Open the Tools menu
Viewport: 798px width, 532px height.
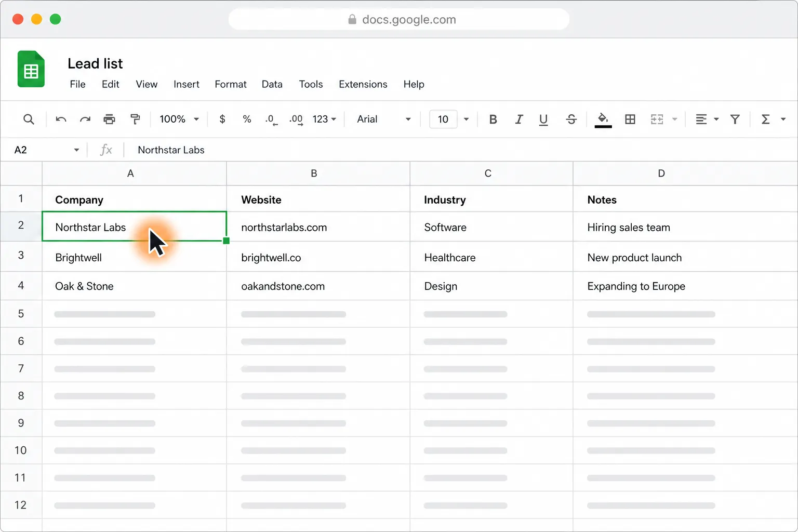[311, 84]
